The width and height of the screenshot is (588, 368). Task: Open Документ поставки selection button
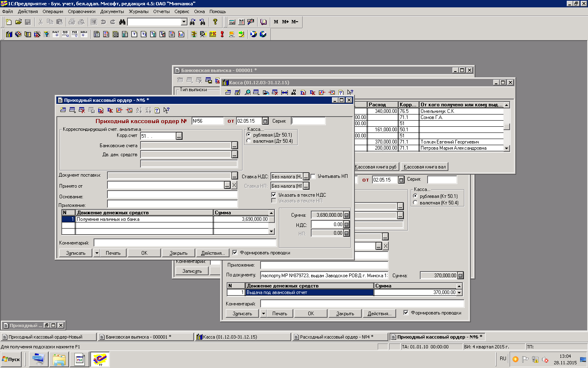pos(234,175)
